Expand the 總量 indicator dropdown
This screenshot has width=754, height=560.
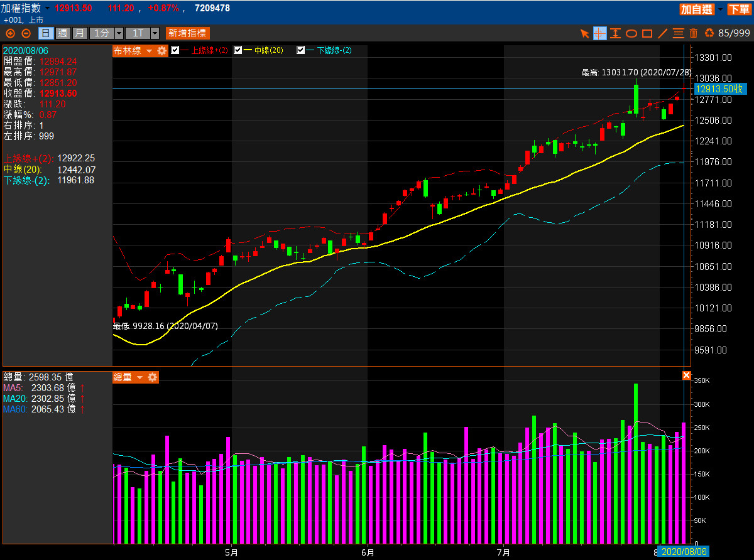[139, 377]
